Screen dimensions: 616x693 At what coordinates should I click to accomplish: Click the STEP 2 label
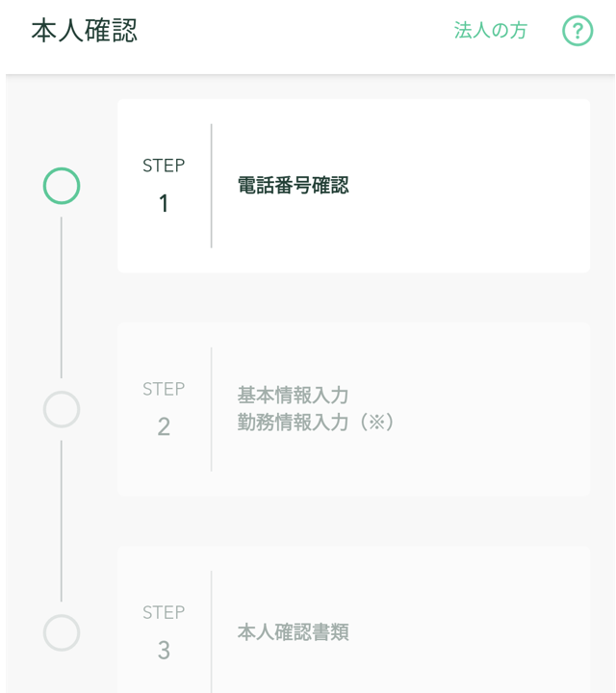164,389
